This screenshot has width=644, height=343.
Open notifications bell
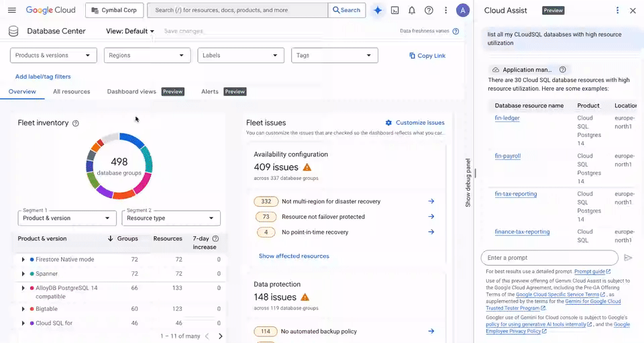coord(411,10)
